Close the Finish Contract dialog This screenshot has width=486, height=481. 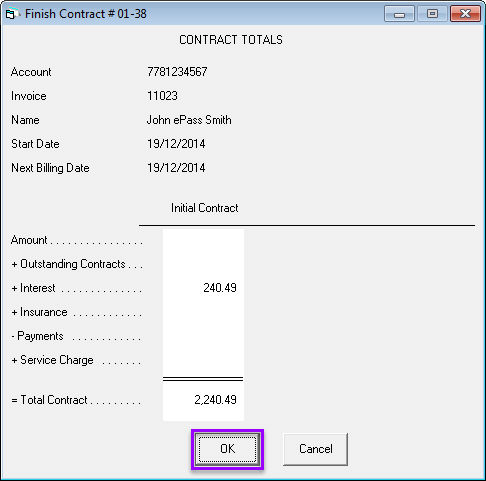(465, 14)
